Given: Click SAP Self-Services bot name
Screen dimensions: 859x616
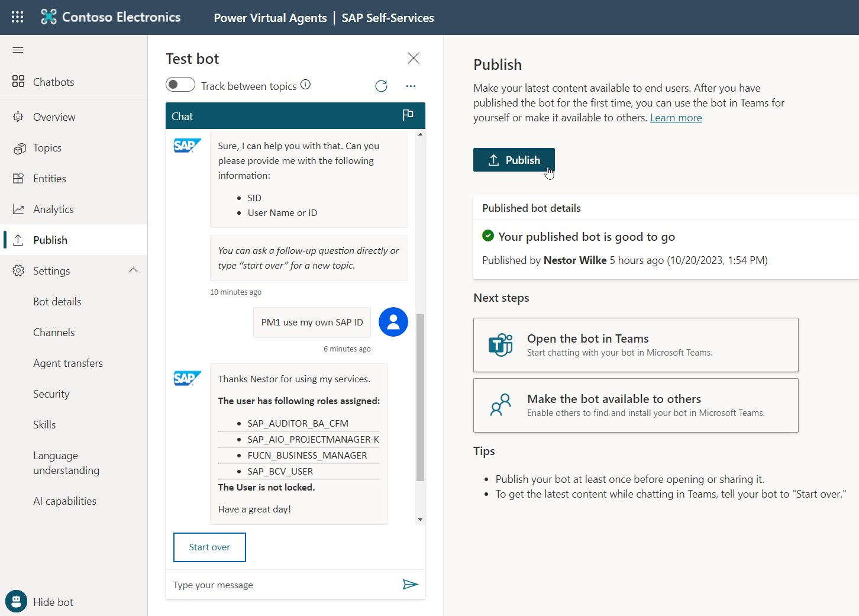Looking at the screenshot, I should tap(387, 18).
